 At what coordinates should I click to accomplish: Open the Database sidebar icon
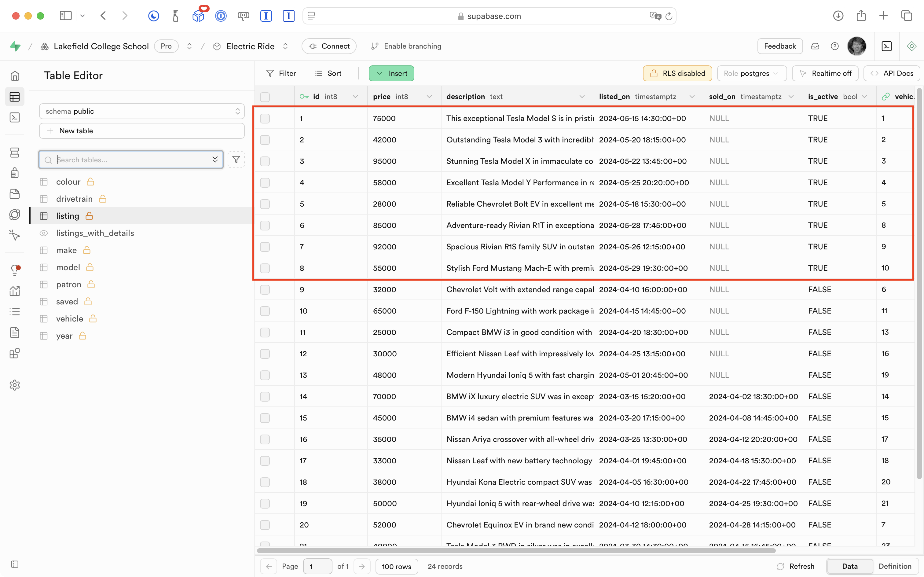(14, 153)
